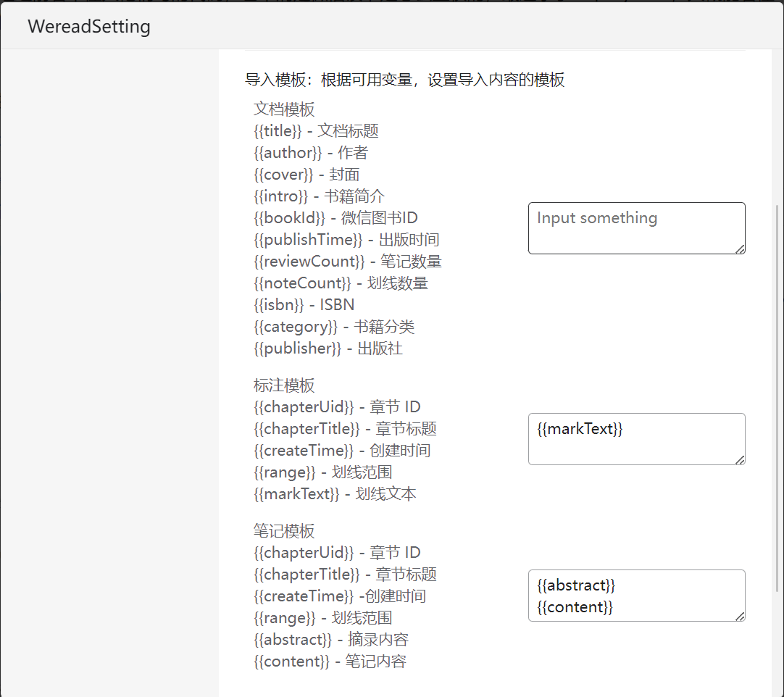Click resize handle of the {{markText}} textarea
The height and width of the screenshot is (697, 784).
[741, 460]
